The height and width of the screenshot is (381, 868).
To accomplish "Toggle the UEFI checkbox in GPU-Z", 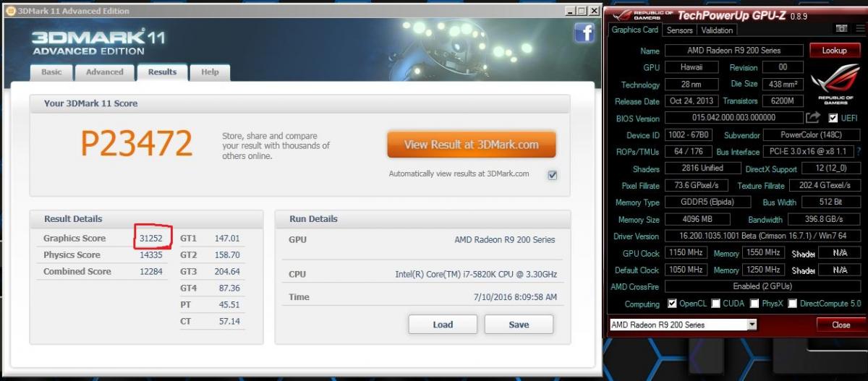I will tap(833, 118).
